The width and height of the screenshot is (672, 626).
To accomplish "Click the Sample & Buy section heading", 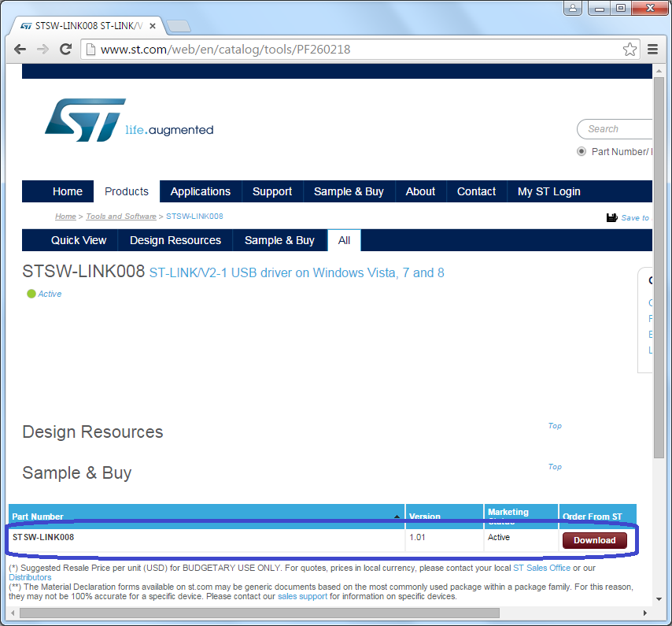I will [x=76, y=473].
